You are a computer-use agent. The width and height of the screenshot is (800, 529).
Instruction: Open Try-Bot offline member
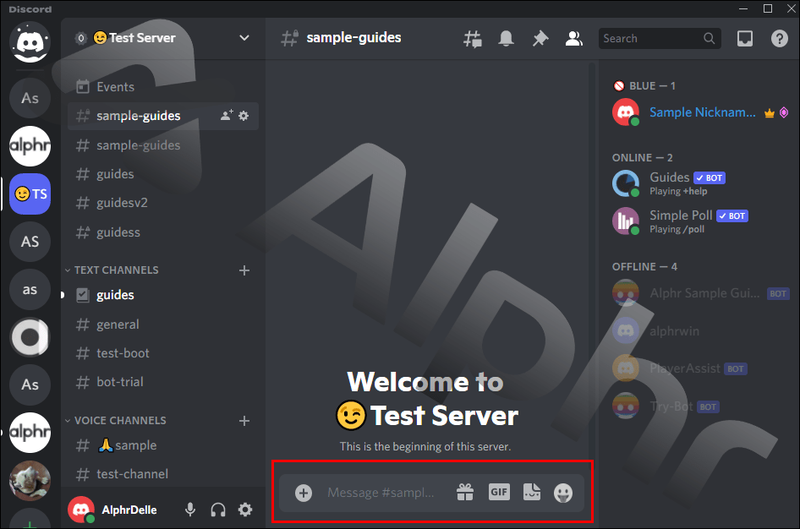[x=701, y=407]
